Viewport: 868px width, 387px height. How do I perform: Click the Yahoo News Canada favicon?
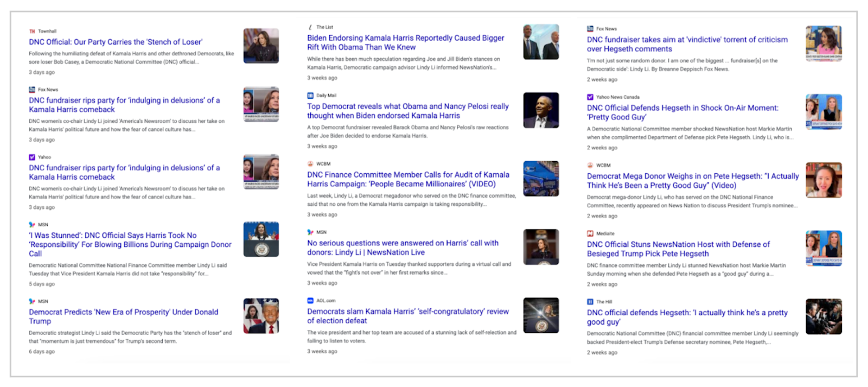click(590, 97)
